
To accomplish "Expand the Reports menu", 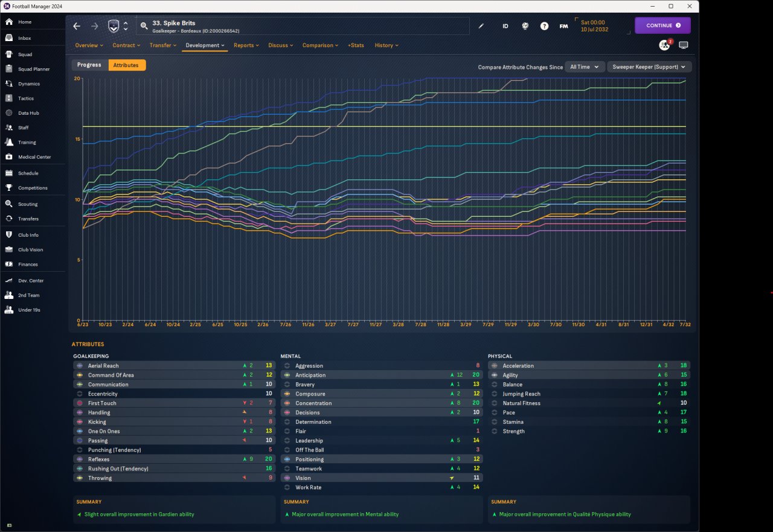I will click(246, 45).
